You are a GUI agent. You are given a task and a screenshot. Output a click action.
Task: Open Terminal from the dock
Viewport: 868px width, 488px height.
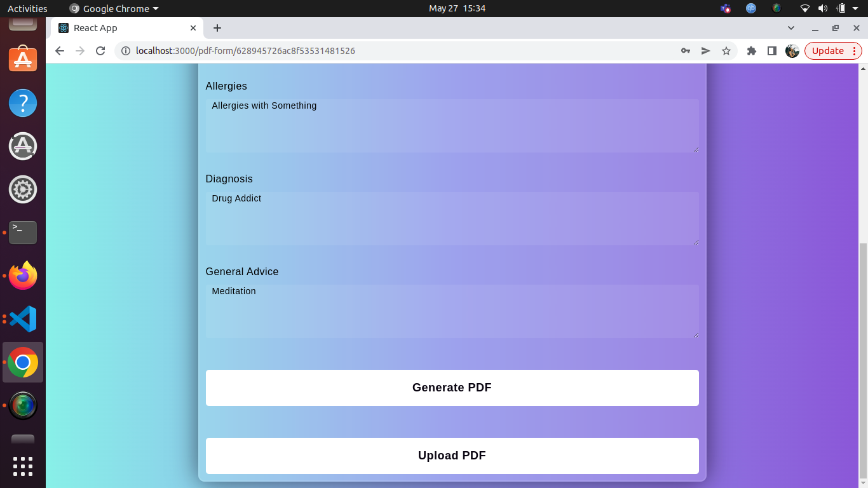point(23,233)
